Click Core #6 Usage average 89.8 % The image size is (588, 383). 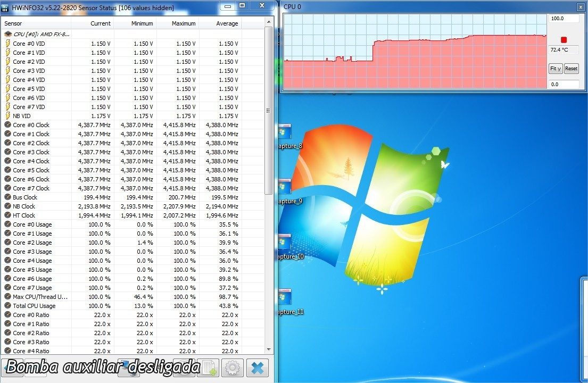coord(229,278)
